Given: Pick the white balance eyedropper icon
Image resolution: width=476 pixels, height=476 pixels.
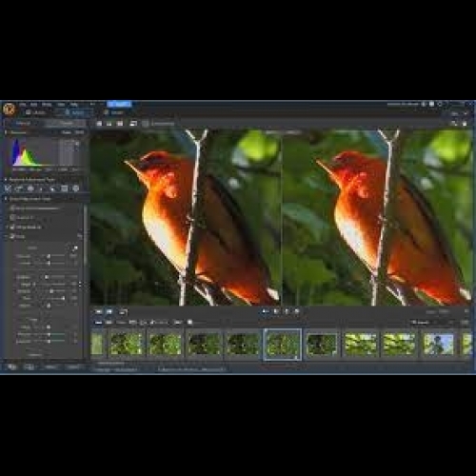Looking at the screenshot, I should [x=75, y=248].
